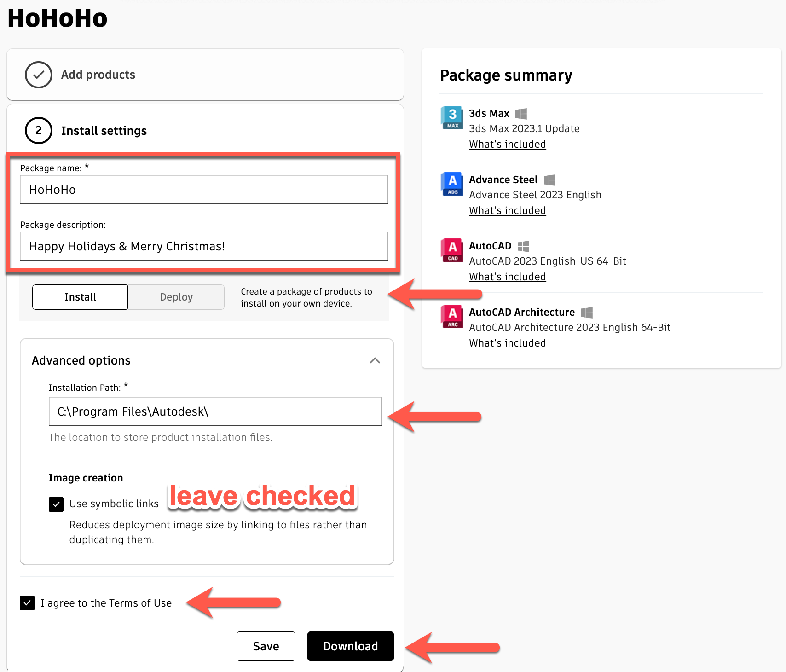Click the Package description input field
Screen dimensions: 786x672
[204, 246]
